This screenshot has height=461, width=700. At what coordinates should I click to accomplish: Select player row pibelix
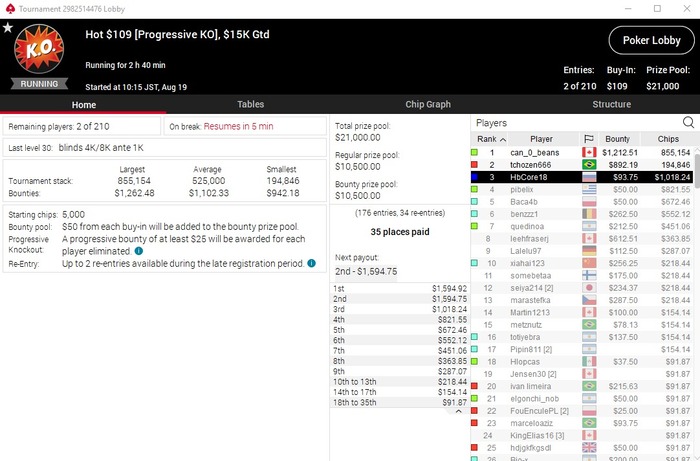click(582, 189)
